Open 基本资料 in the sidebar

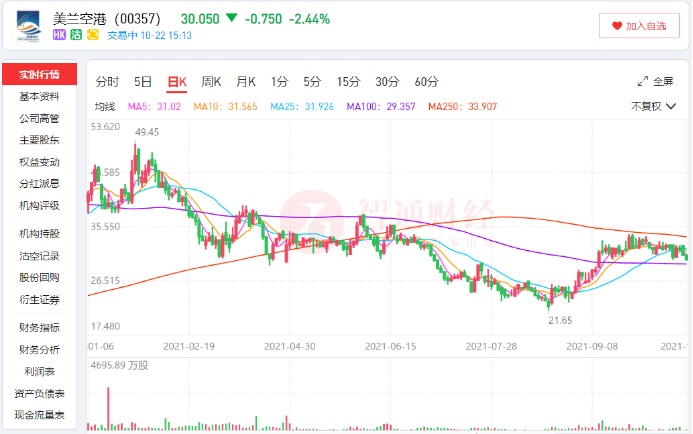click(x=39, y=97)
